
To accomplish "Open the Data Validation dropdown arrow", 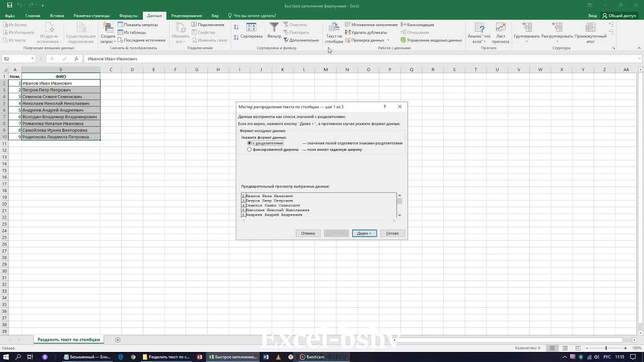I will 388,40.
